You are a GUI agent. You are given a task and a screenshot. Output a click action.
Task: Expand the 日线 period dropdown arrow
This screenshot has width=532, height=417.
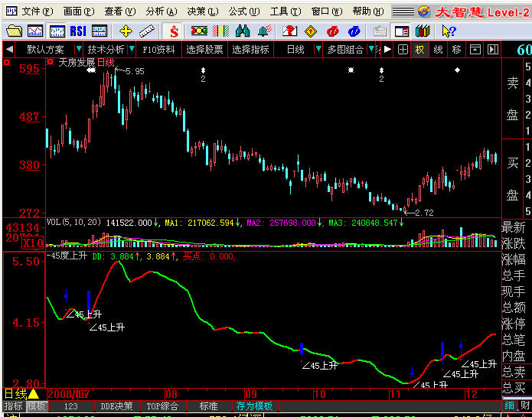pos(318,50)
